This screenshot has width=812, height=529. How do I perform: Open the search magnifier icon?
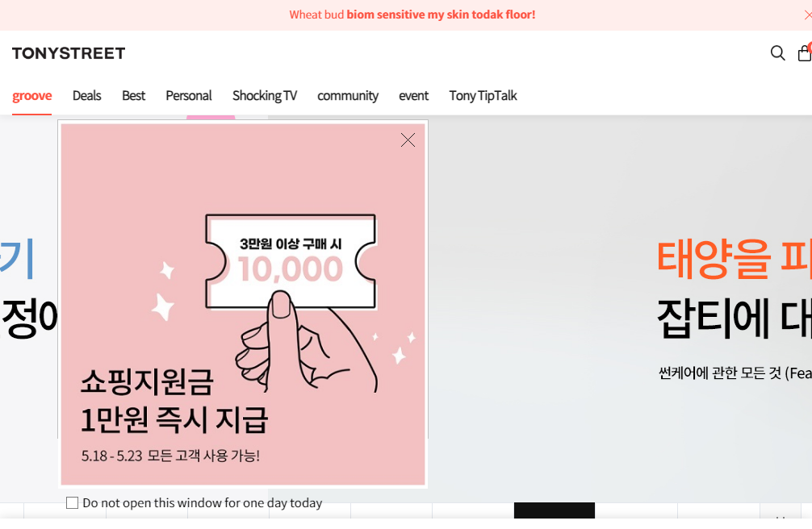coord(777,52)
